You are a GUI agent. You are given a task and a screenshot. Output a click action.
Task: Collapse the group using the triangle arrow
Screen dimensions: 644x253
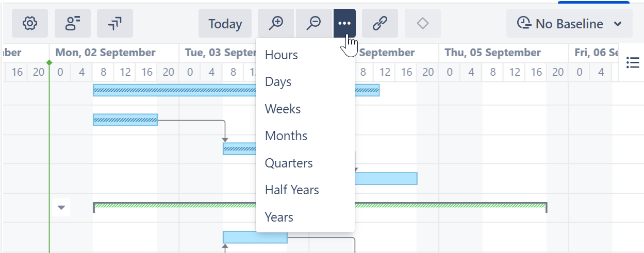[61, 208]
